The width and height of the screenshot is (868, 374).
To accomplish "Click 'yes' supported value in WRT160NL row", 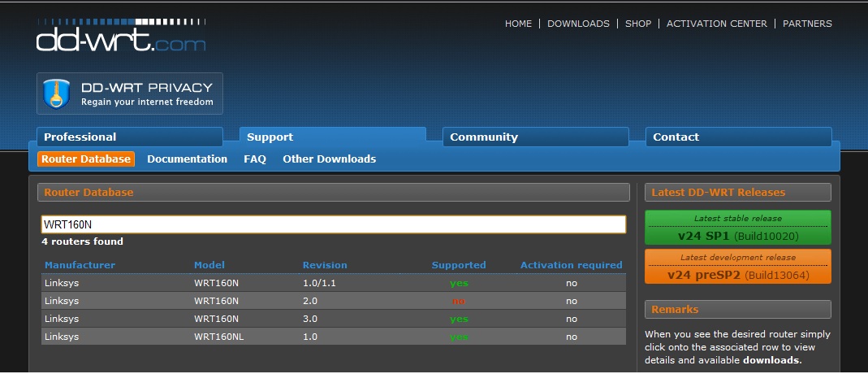I will tap(459, 337).
